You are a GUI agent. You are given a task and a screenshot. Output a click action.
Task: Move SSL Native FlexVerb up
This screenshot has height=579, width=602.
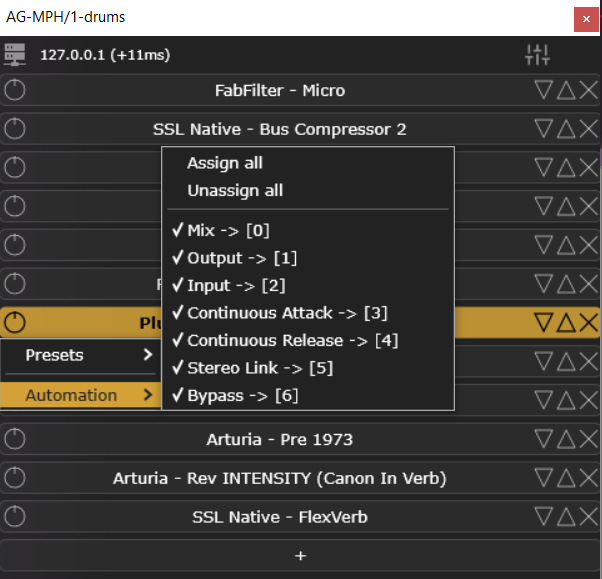(x=566, y=516)
